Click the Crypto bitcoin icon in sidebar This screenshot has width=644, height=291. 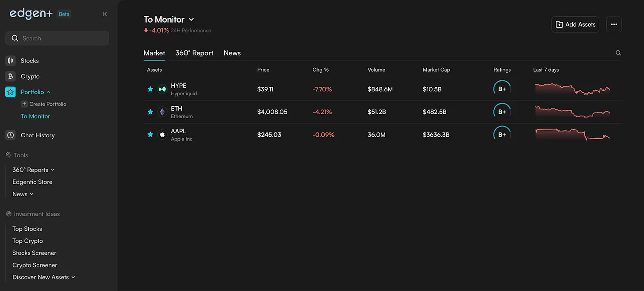[10, 76]
